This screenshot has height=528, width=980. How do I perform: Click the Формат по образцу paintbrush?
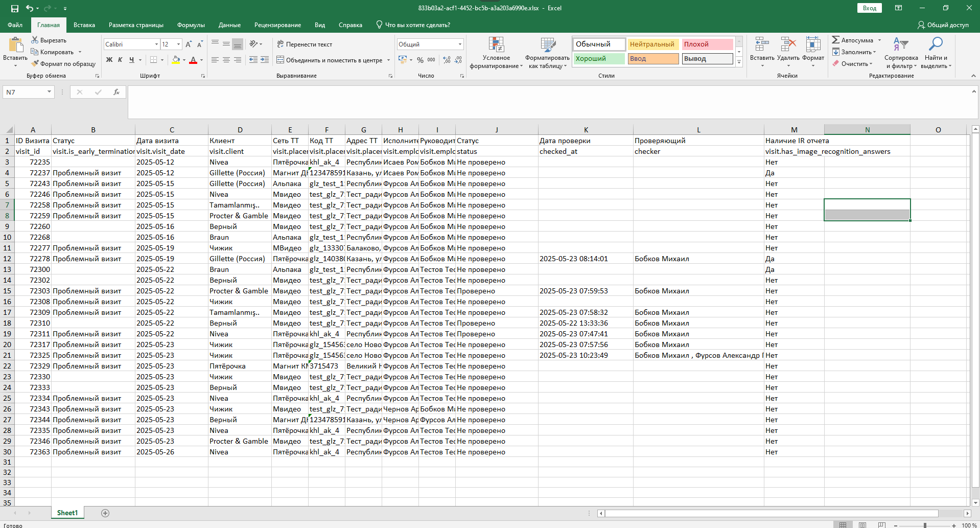coord(35,63)
